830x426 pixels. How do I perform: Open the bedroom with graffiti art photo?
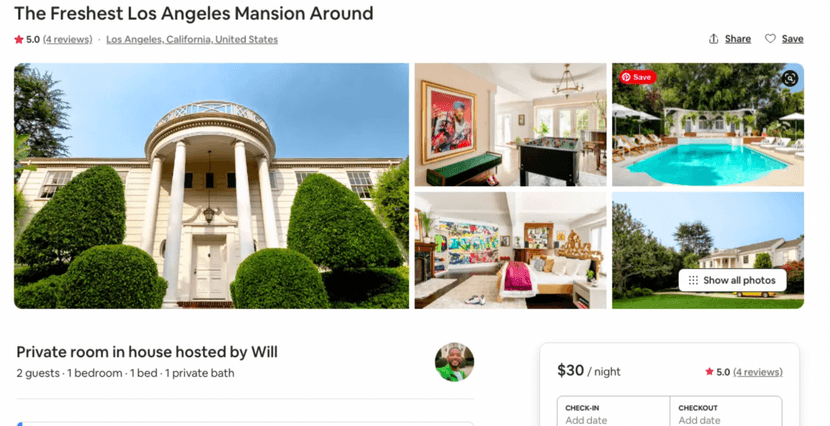pyautogui.click(x=510, y=250)
